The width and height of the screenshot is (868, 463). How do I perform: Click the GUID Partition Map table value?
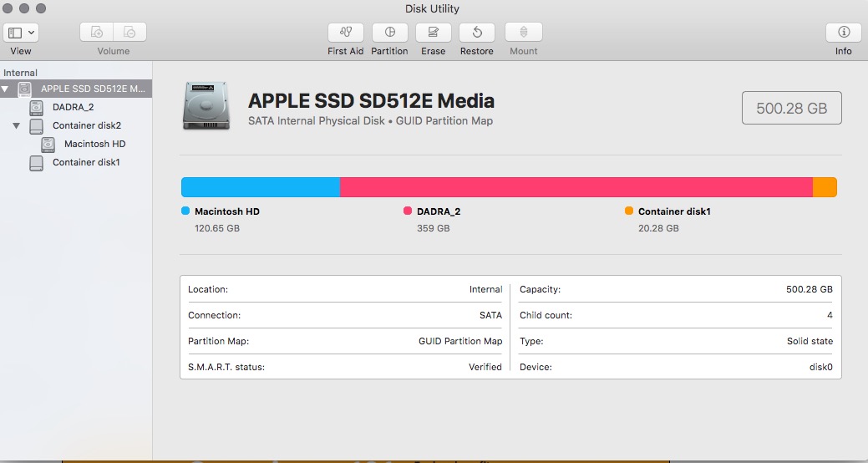click(x=460, y=341)
